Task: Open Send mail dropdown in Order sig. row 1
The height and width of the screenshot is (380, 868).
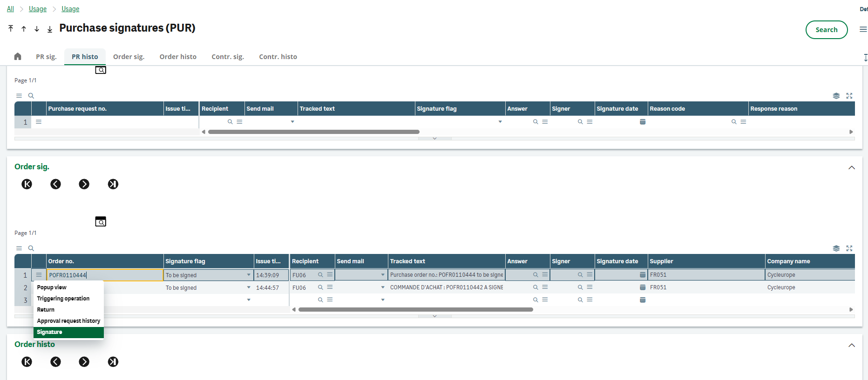Action: coord(383,275)
